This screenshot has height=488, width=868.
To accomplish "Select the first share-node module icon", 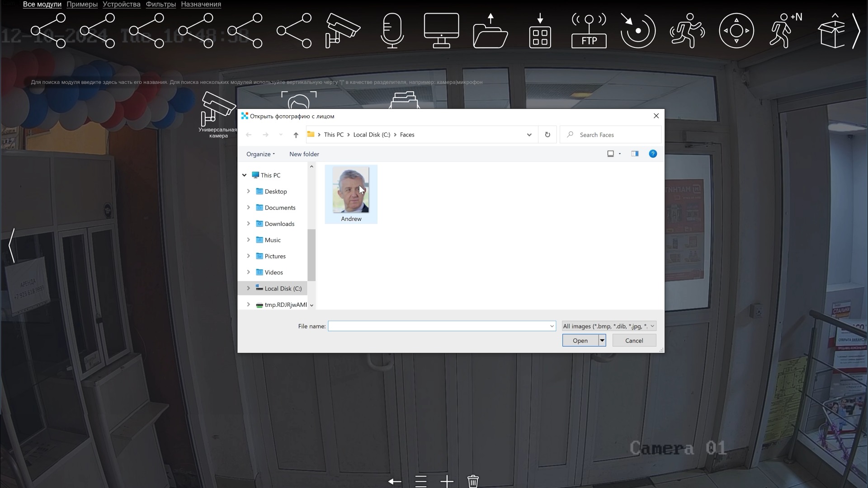I will 48,31.
